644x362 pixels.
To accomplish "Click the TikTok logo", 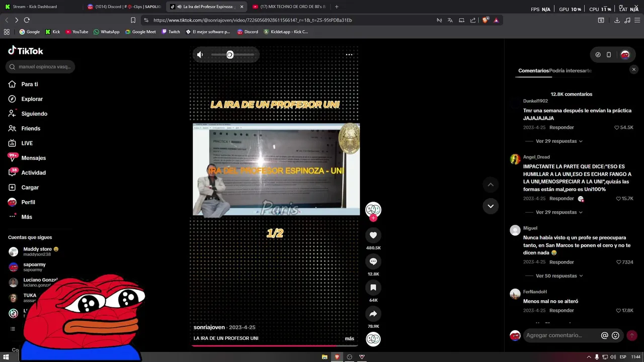I will [x=26, y=50].
